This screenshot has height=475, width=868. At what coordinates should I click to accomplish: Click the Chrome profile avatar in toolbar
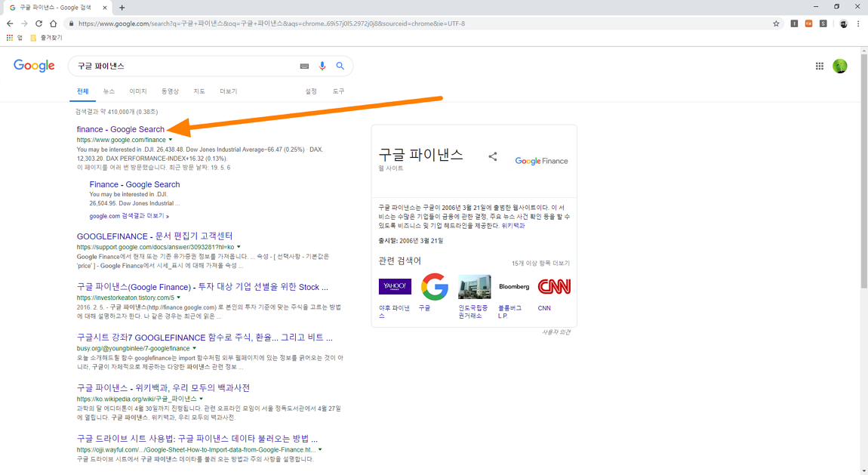(x=843, y=24)
